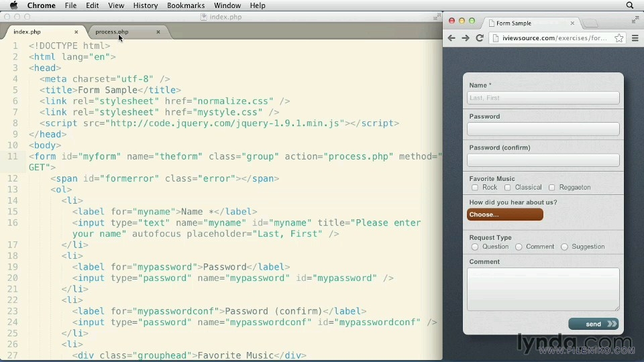Screen dimensions: 644x362
Task: Select the Suggestion radio button
Action: [564, 247]
